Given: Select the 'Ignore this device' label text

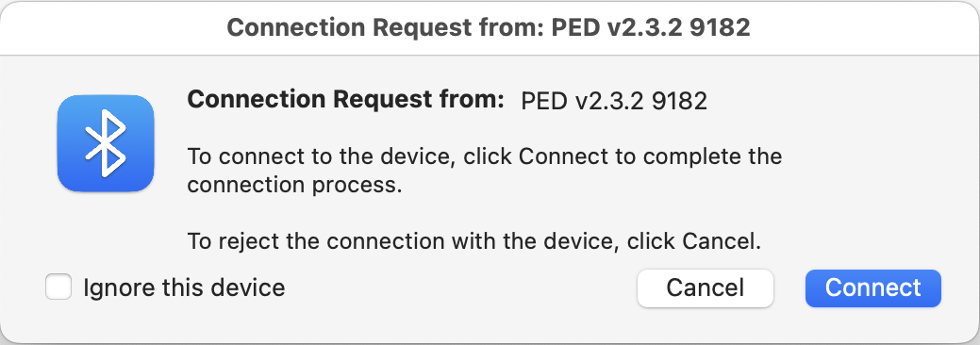Looking at the screenshot, I should (x=184, y=287).
